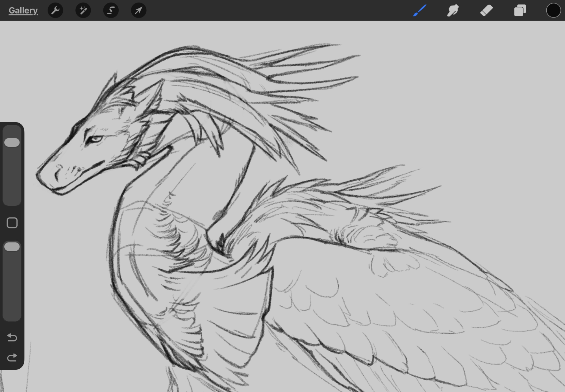This screenshot has width=565, height=392.
Task: Open the Layers panel
Action: pyautogui.click(x=520, y=10)
